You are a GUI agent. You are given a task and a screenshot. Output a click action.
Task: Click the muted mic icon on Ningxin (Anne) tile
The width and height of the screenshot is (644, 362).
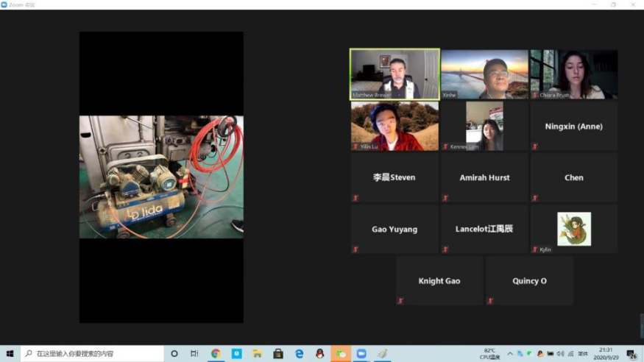(535, 146)
